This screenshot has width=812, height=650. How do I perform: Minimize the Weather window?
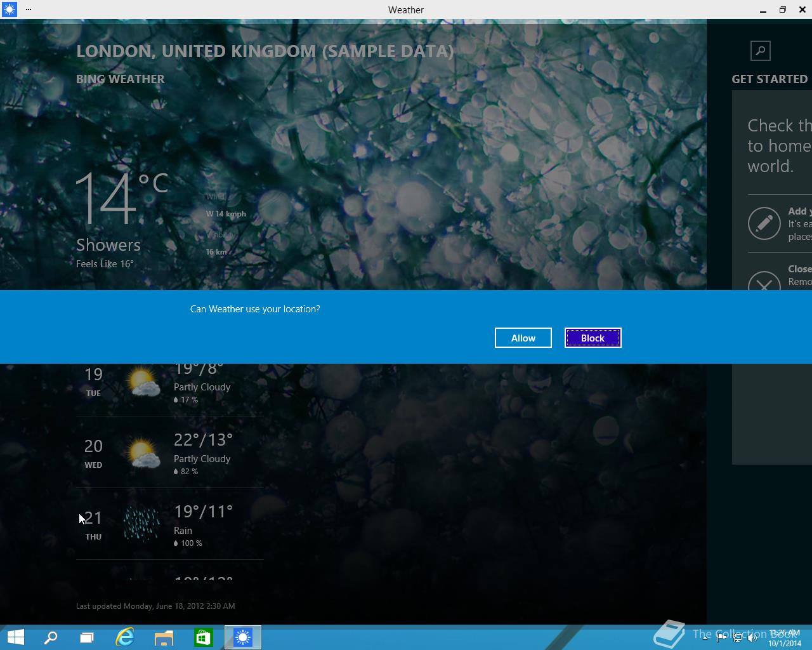click(x=763, y=10)
